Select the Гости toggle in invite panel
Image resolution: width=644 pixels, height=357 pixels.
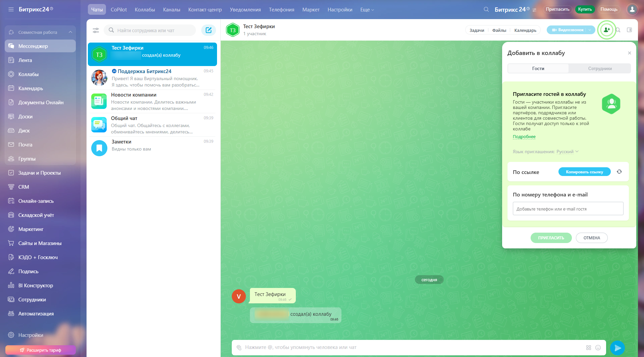(x=538, y=68)
